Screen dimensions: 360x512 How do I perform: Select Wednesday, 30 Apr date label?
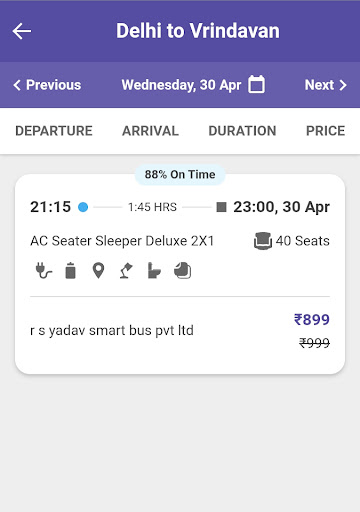click(181, 85)
